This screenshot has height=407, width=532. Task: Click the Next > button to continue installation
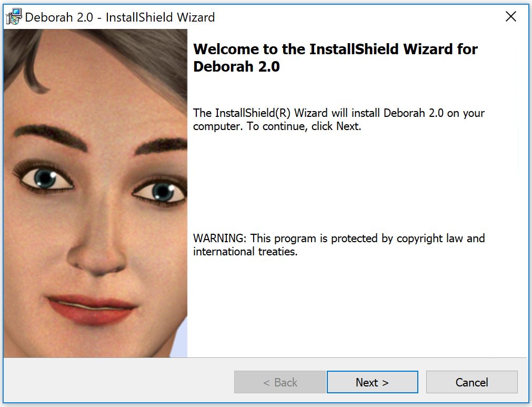[x=372, y=382]
